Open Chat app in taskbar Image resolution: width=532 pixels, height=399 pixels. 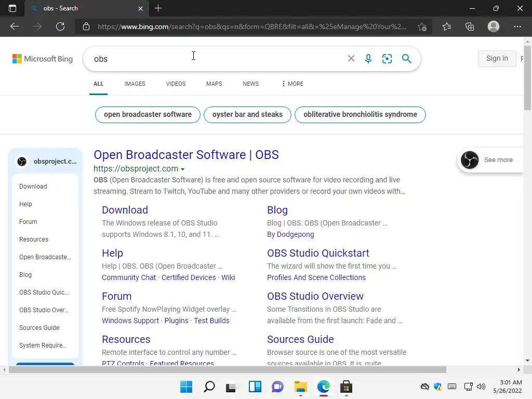pyautogui.click(x=277, y=387)
